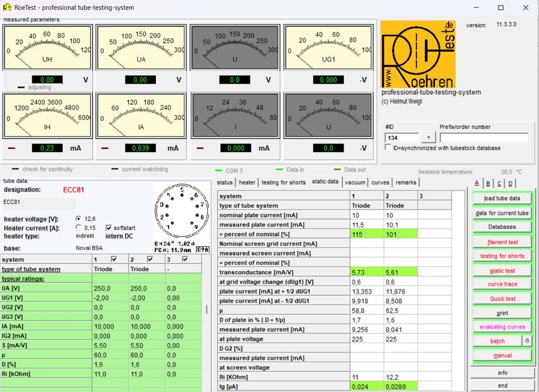
Task: Click the Prefix/order number input field
Action: 484,137
